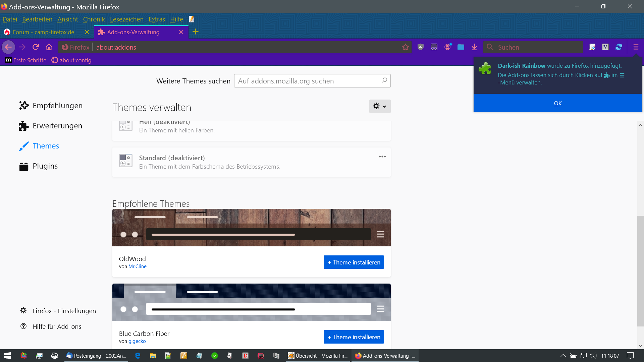
Task: Install the OldWood theme
Action: [x=354, y=262]
